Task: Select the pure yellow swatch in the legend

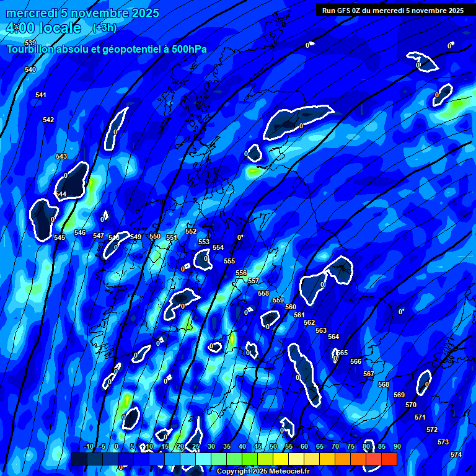Action: tap(281, 459)
